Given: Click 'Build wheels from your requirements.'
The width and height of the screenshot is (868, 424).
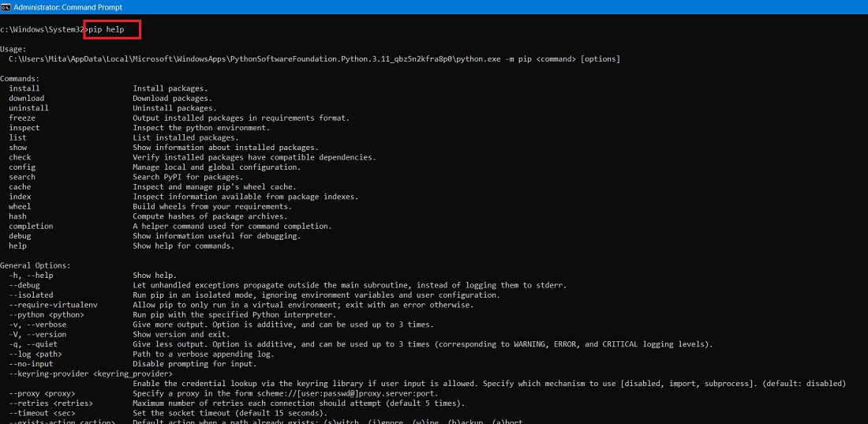Looking at the screenshot, I should tap(212, 206).
